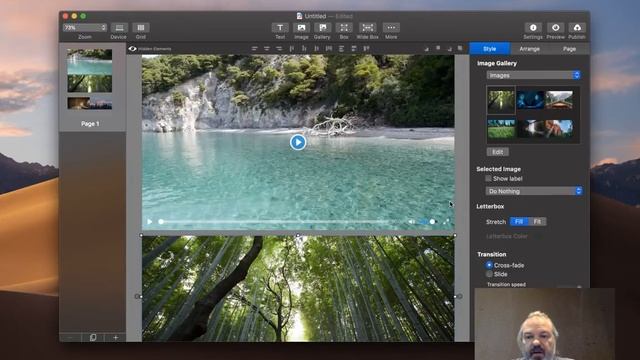Click the Image Gallery heading

pos(497,63)
